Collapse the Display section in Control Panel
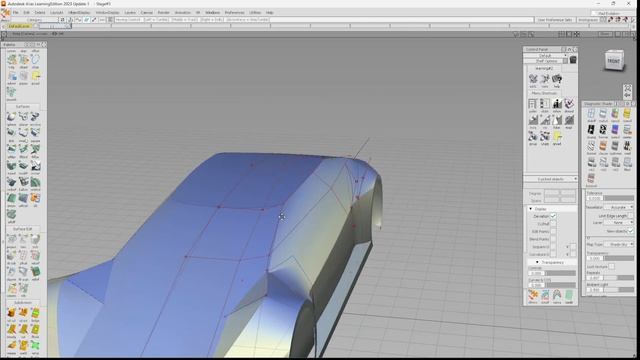This screenshot has height=360, width=640. pos(531,209)
